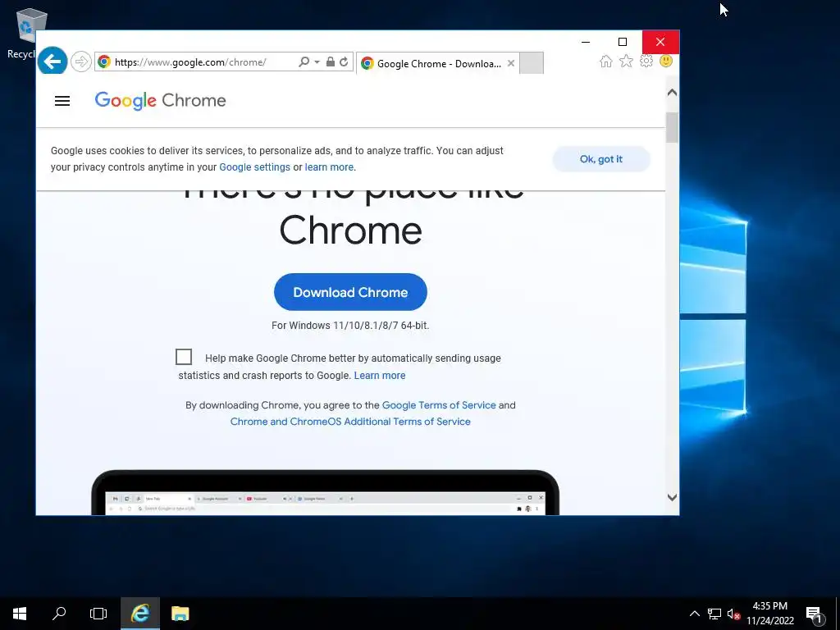Click Internet Explorer taskbar icon
The width and height of the screenshot is (840, 630).
(139, 614)
